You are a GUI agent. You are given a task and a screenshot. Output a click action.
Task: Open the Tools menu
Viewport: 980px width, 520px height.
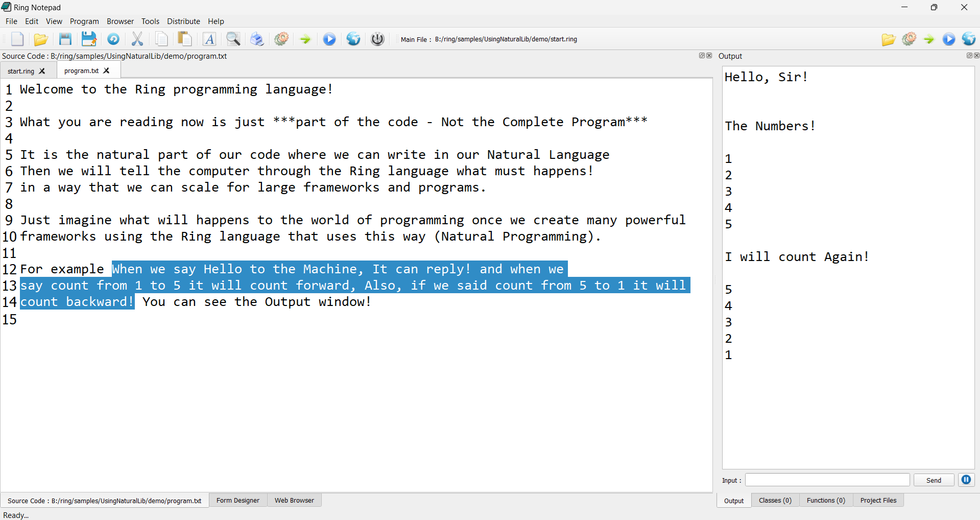[x=150, y=21]
